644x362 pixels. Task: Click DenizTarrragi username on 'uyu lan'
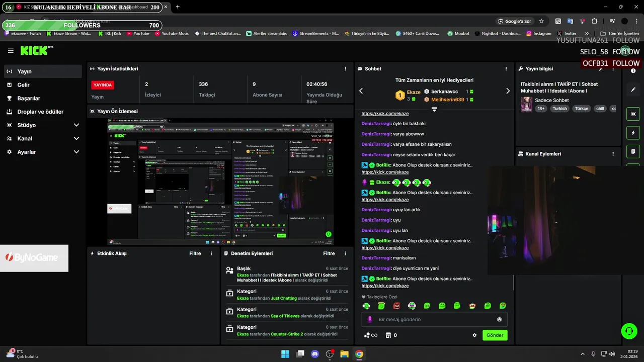pos(376,230)
